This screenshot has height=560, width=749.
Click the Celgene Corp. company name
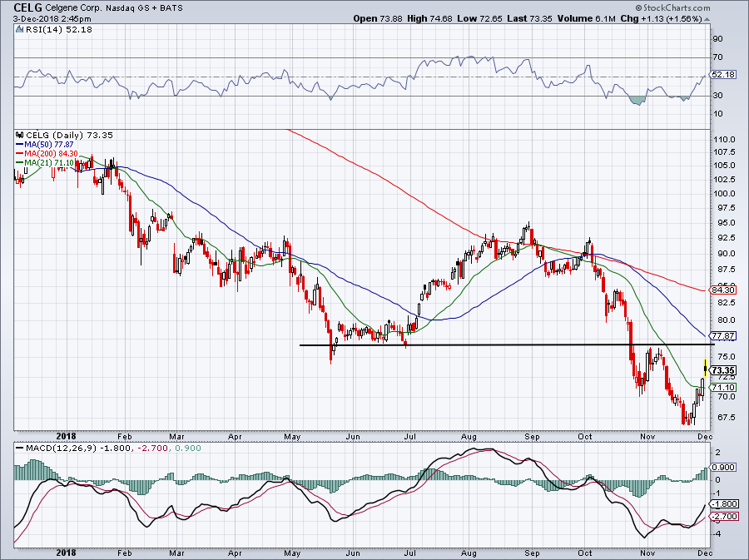(x=72, y=8)
